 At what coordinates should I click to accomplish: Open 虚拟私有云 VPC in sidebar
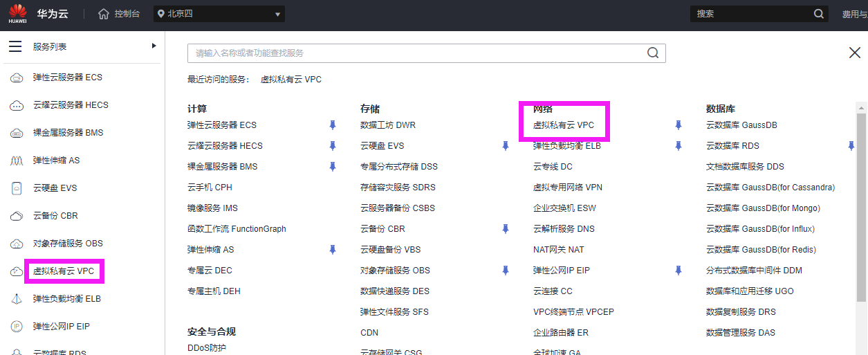[64, 271]
